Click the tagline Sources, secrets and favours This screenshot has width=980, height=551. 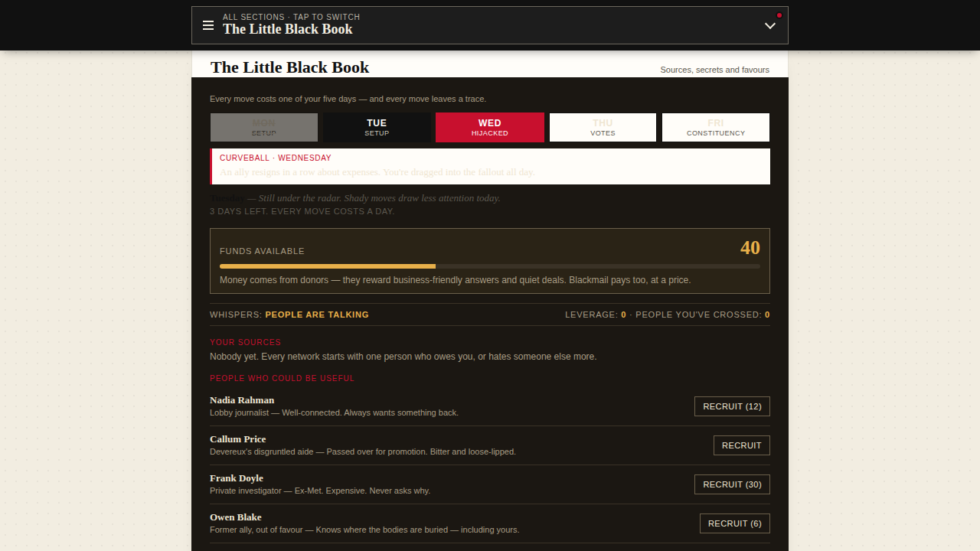715,70
